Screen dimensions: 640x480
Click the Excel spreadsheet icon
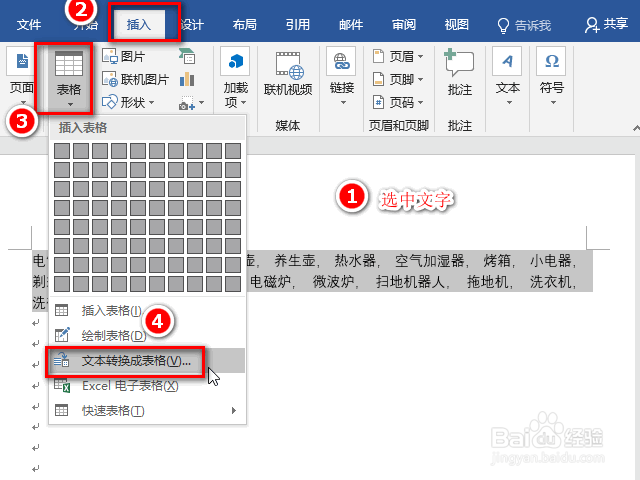click(x=62, y=385)
